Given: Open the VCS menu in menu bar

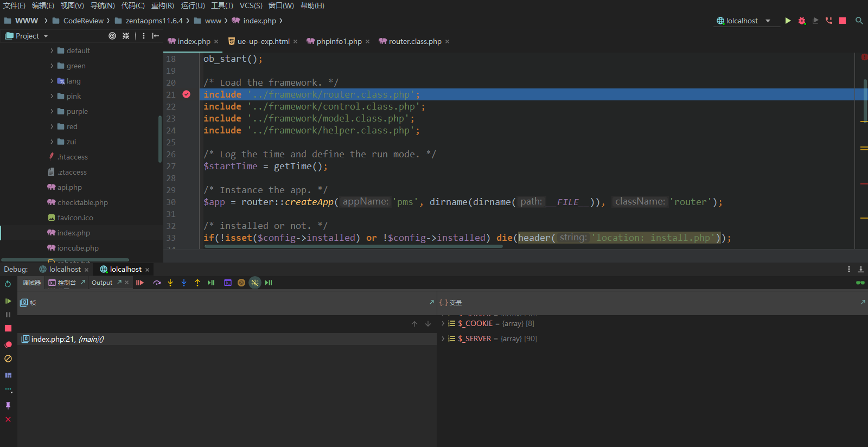Looking at the screenshot, I should click(x=251, y=5).
